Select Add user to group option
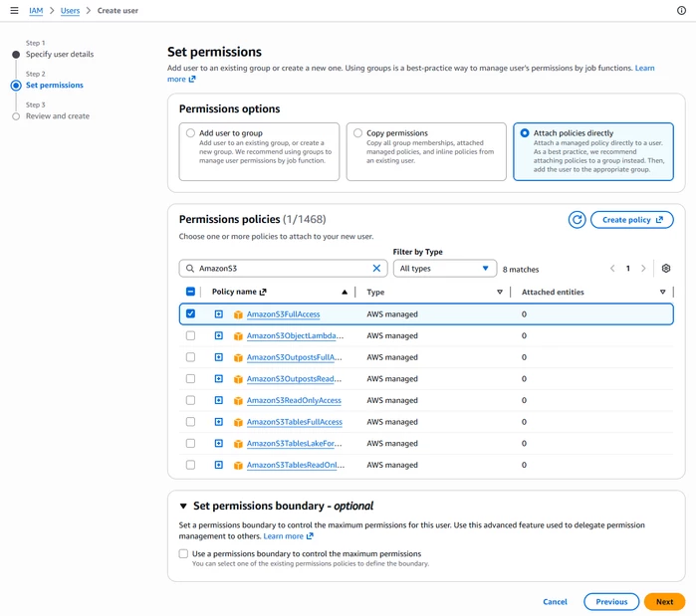Viewport: 696px width, 616px height. coord(190,133)
